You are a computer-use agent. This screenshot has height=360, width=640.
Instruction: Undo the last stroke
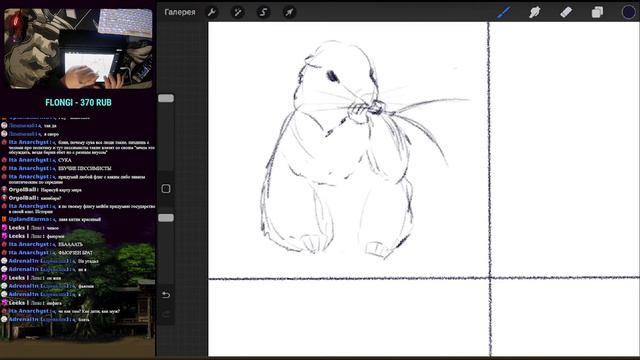(166, 295)
